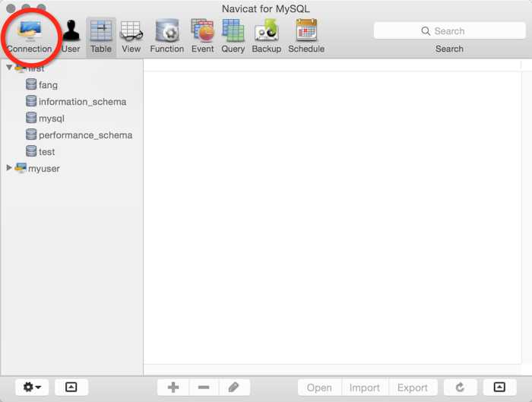Collapse the first connection tree node

point(9,67)
